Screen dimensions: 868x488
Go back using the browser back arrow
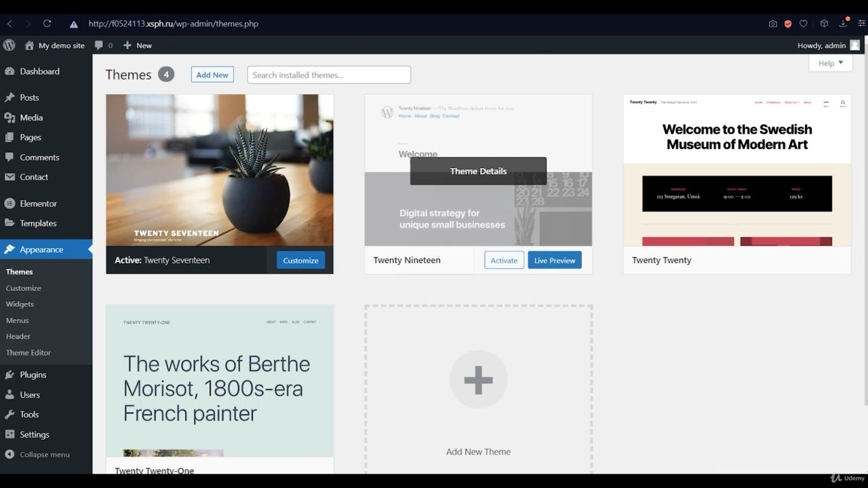point(9,24)
